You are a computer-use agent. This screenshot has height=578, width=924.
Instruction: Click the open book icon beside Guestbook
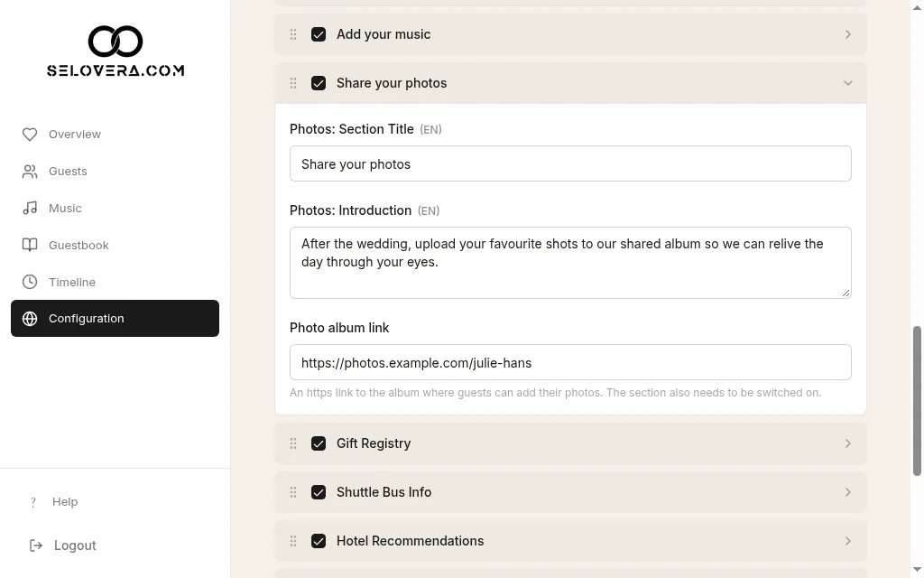point(30,246)
